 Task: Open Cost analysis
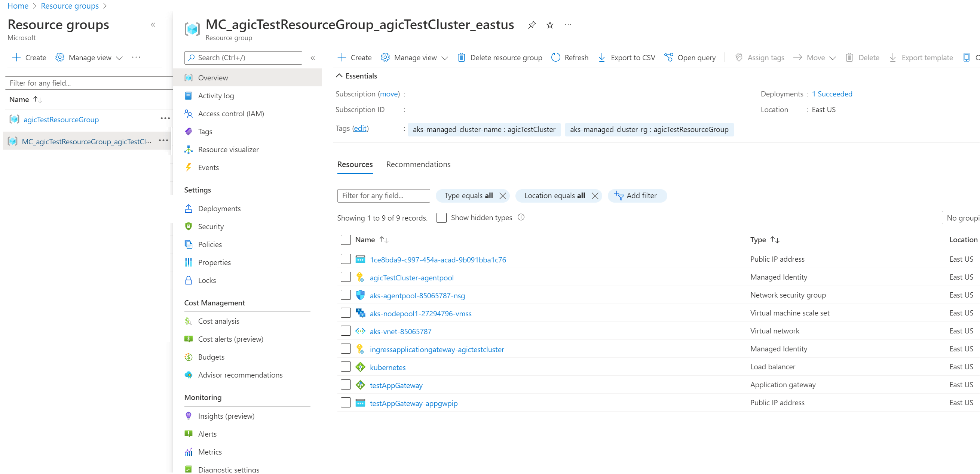pos(218,321)
